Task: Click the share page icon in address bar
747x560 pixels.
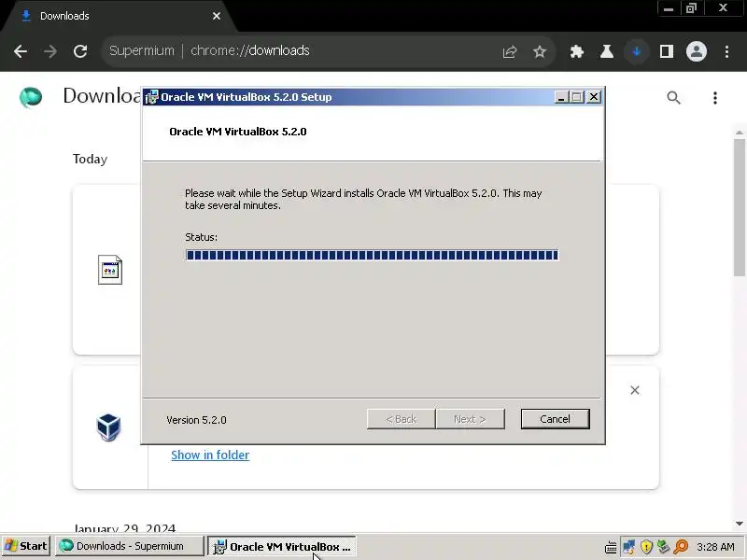Action: pos(509,51)
